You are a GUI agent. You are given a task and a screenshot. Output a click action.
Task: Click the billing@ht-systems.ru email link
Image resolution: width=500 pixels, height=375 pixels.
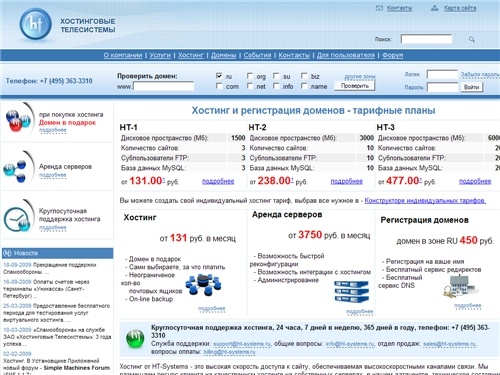229,352
